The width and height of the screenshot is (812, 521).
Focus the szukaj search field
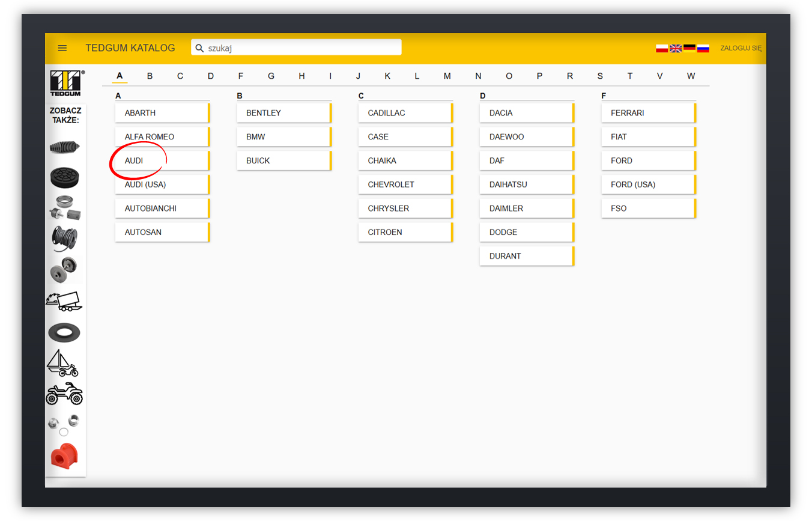tap(296, 47)
